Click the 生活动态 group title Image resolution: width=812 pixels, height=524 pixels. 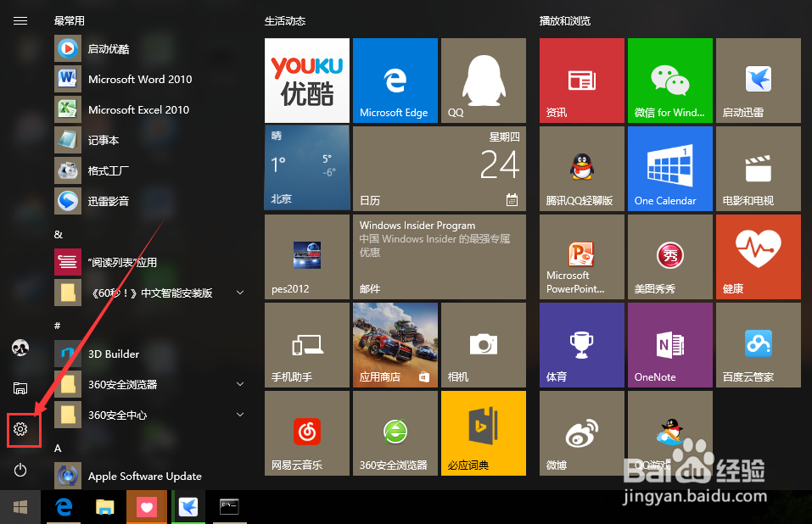click(285, 20)
